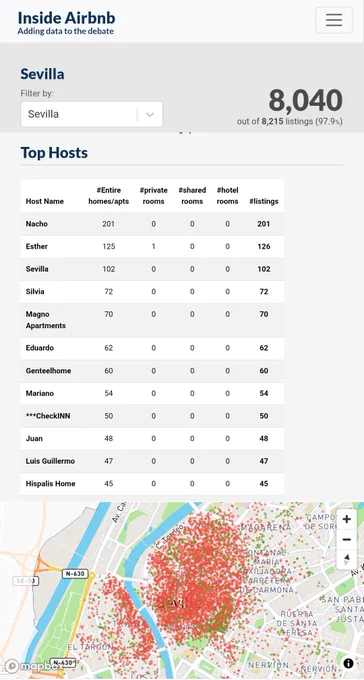Screen dimensions: 364x680
Task: Click the ***CheckINN host row
Action: 152,416
